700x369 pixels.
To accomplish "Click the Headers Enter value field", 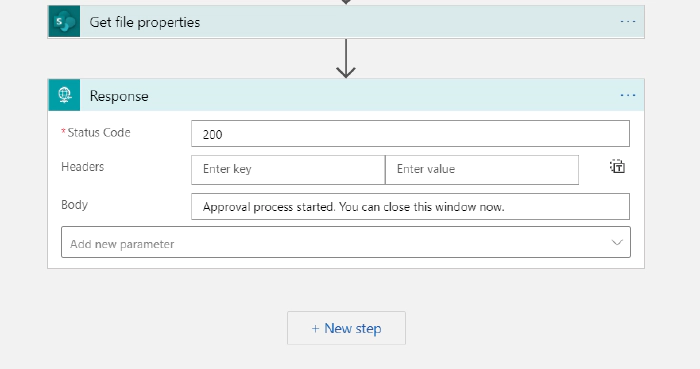I will pos(482,170).
